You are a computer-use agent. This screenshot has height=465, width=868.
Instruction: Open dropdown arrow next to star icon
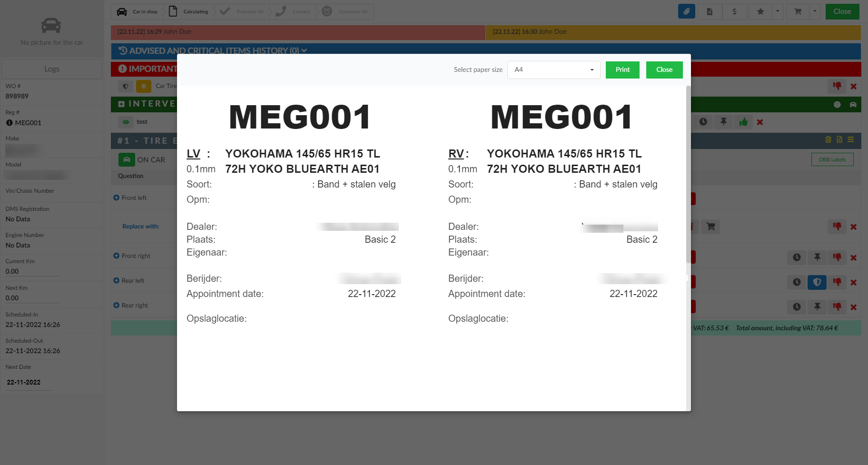click(x=778, y=11)
